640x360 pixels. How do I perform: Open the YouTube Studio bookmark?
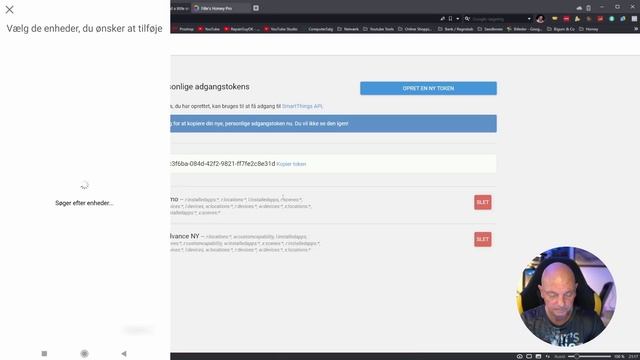(280, 29)
